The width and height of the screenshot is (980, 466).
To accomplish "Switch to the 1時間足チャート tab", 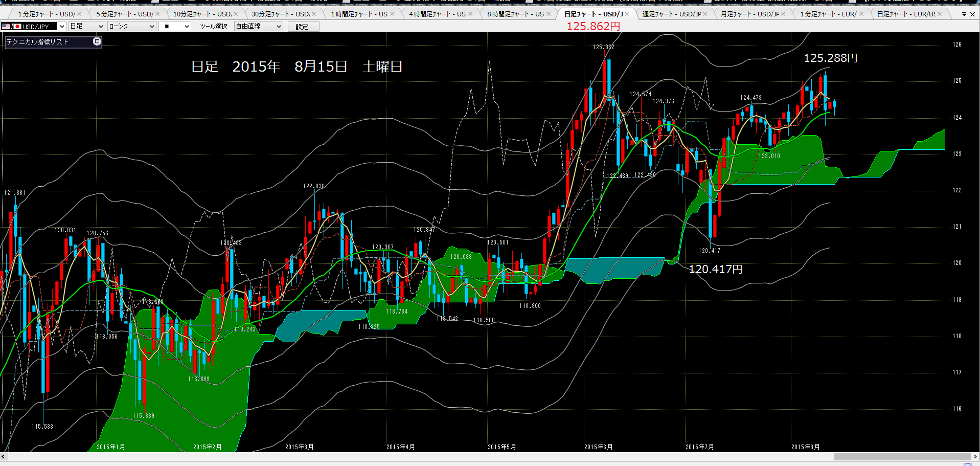I will 359,14.
